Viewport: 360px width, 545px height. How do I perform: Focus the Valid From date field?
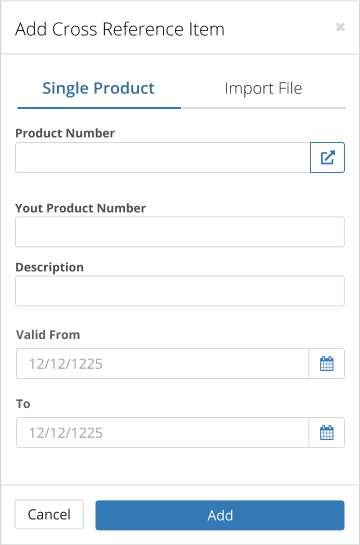[162, 364]
